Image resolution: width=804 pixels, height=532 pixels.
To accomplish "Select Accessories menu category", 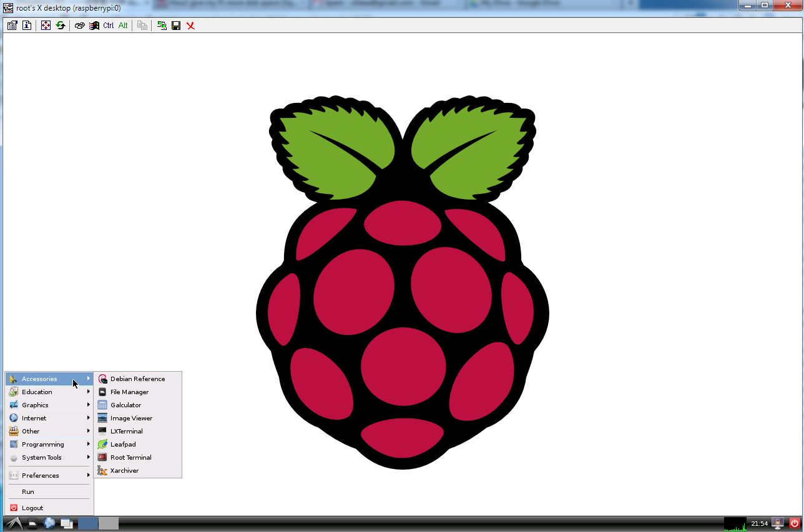I will click(x=49, y=379).
